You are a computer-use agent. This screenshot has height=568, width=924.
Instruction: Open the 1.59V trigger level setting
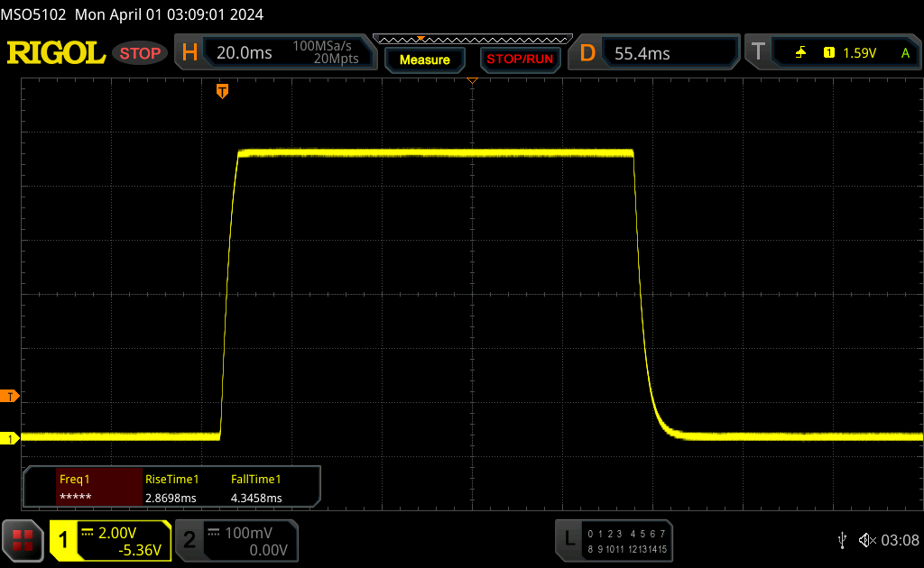(859, 53)
